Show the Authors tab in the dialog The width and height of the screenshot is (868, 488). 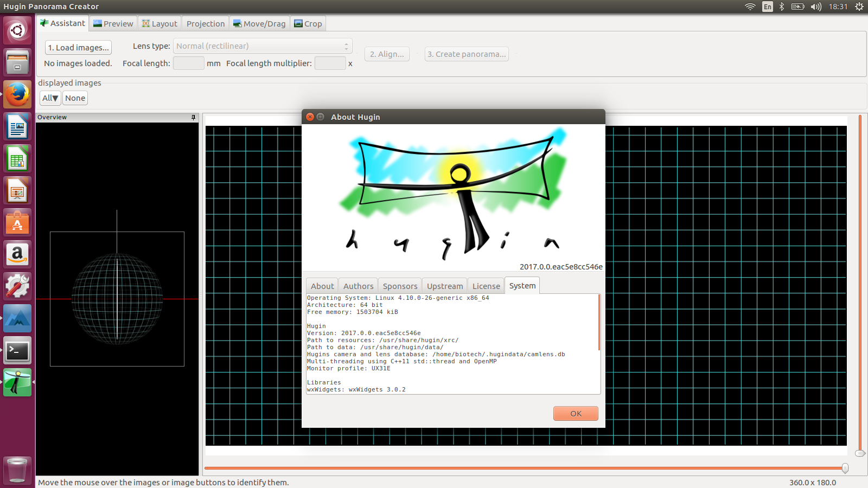point(358,286)
